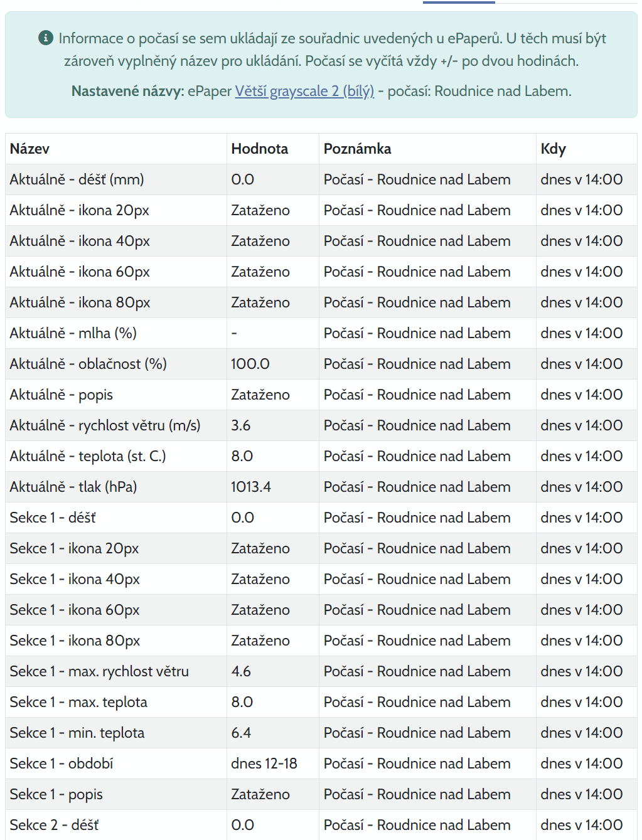This screenshot has width=642, height=840.
Task: Select the 'Aktuálně - teplota (st. C.)' row name
Action: [88, 456]
